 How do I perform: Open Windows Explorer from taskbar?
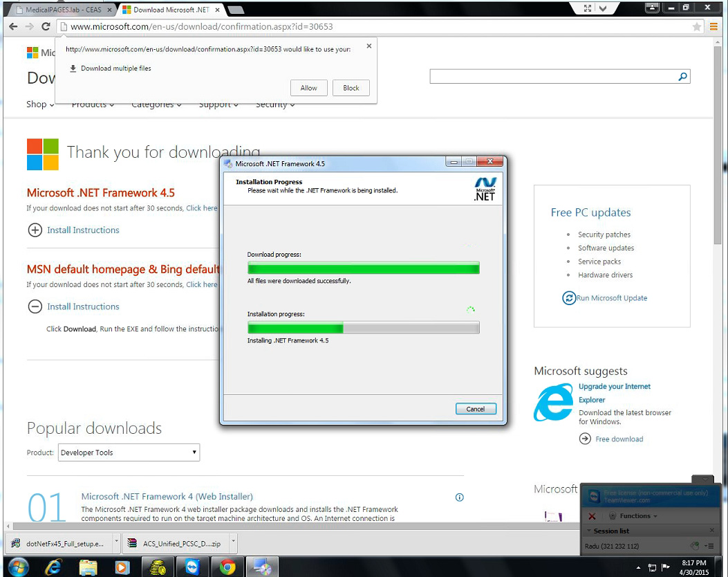coord(88,567)
